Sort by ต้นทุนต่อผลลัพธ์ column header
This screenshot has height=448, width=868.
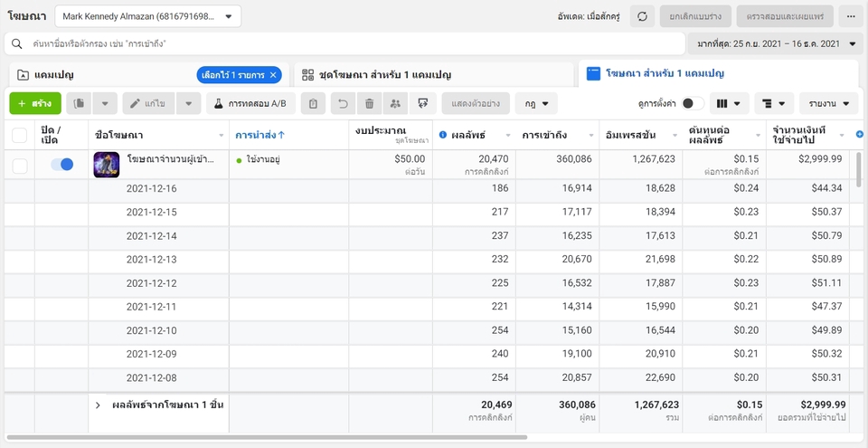tap(724, 135)
